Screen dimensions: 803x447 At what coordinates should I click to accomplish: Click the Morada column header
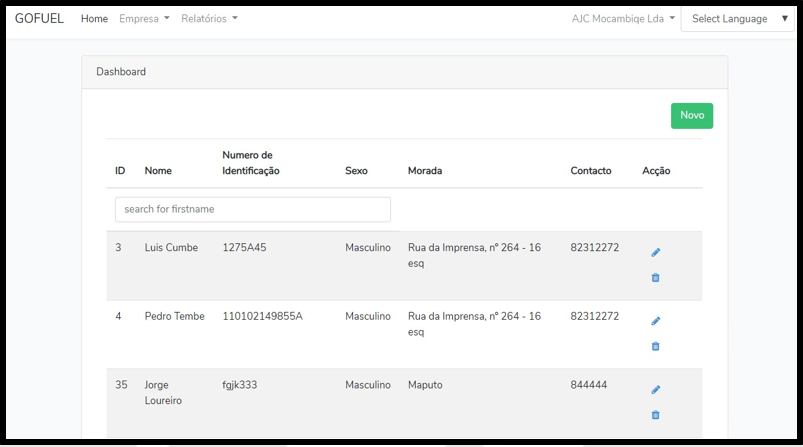425,171
